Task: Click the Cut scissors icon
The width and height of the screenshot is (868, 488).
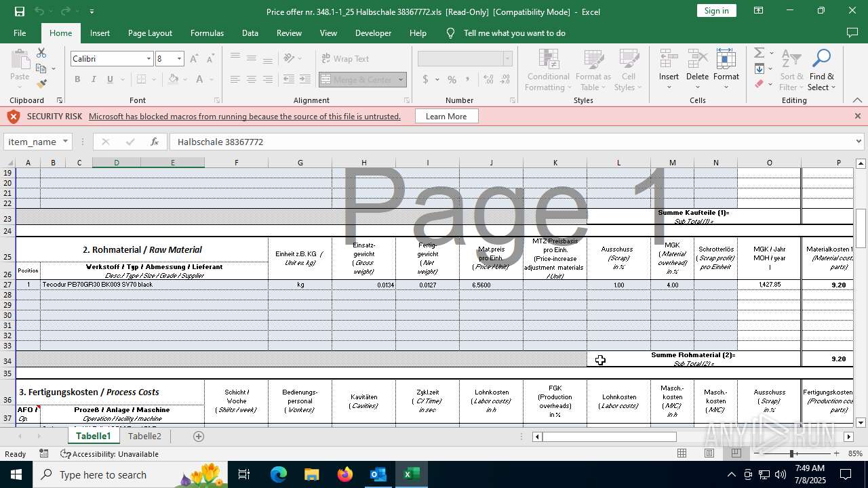Action: 41,53
